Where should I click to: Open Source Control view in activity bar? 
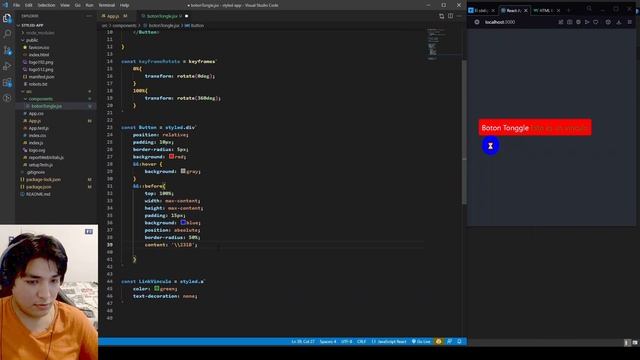tap(7, 50)
